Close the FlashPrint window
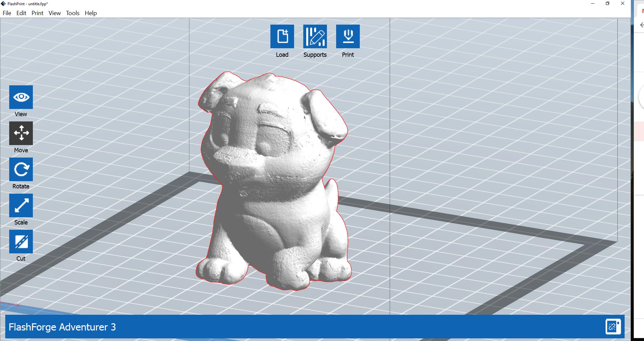 coord(623,4)
